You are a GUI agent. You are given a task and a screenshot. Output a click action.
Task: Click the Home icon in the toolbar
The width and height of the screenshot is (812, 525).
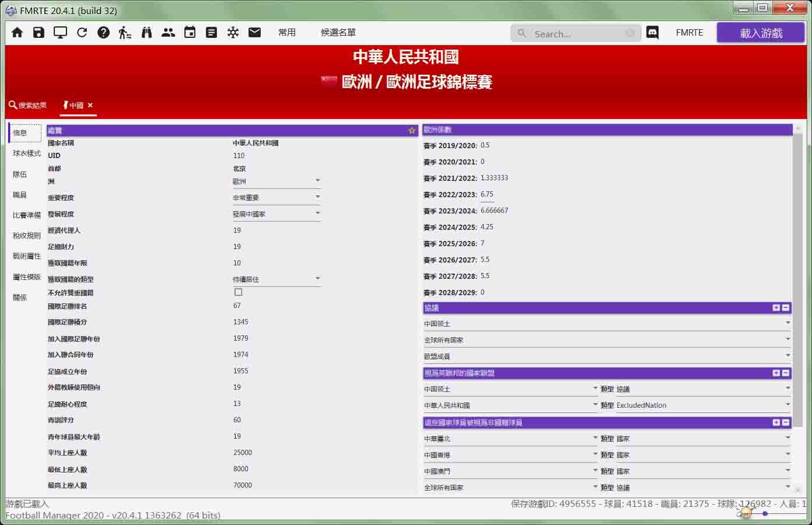pyautogui.click(x=17, y=33)
